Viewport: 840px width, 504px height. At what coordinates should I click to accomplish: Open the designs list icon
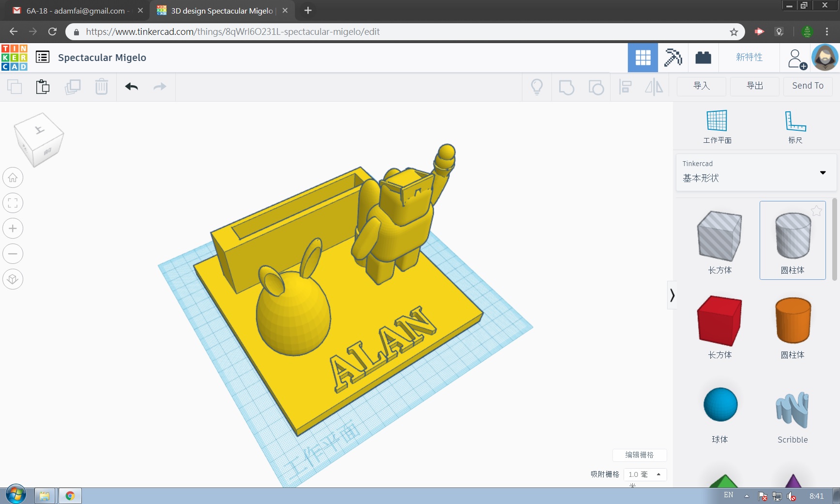click(x=43, y=57)
